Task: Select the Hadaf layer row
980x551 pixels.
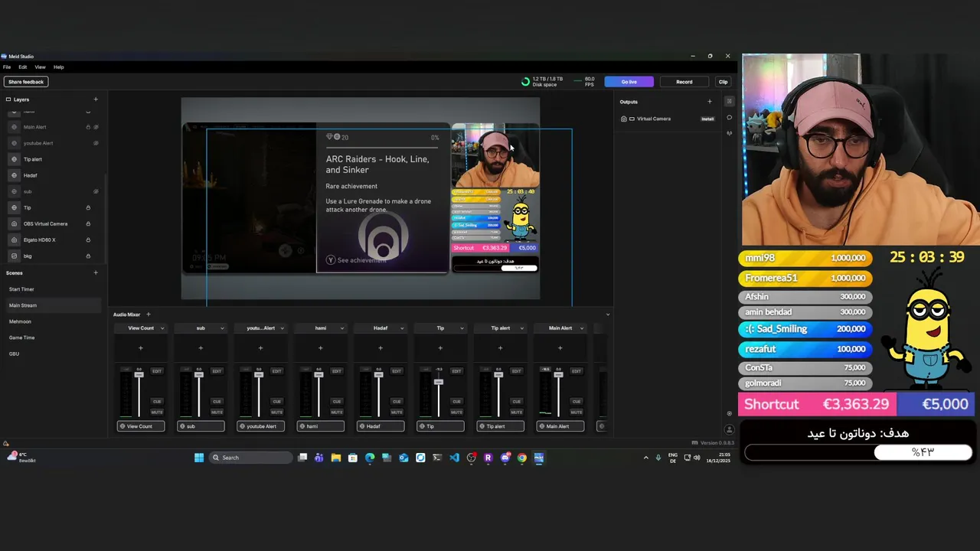Action: [x=54, y=175]
